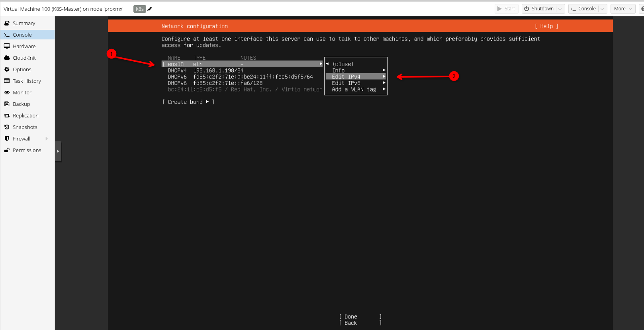
Task: Click the DHCPv4 address 192.168.1.198/24
Action: tap(218, 70)
